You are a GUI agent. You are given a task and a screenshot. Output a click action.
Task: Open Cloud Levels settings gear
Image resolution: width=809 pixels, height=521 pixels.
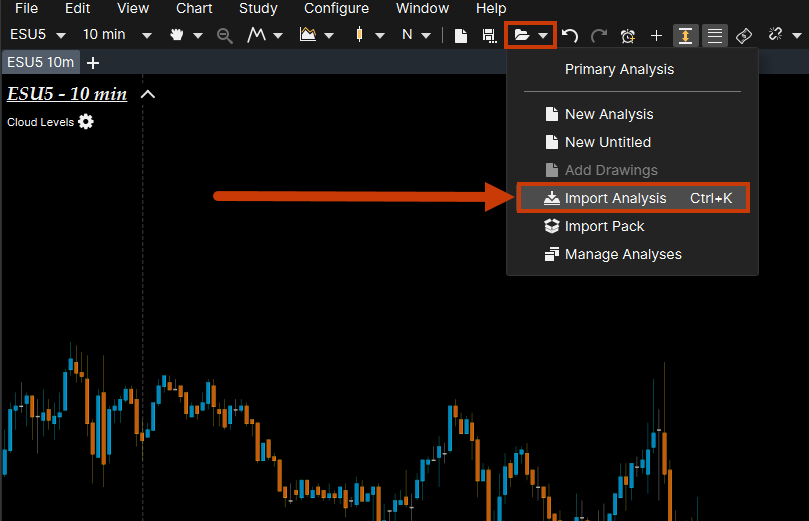[x=86, y=122]
